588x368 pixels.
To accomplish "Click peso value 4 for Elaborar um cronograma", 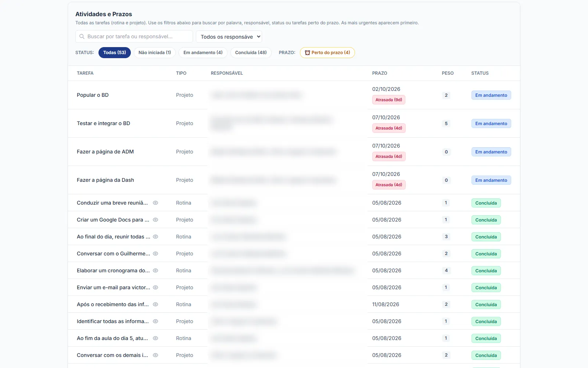I will coord(446,270).
